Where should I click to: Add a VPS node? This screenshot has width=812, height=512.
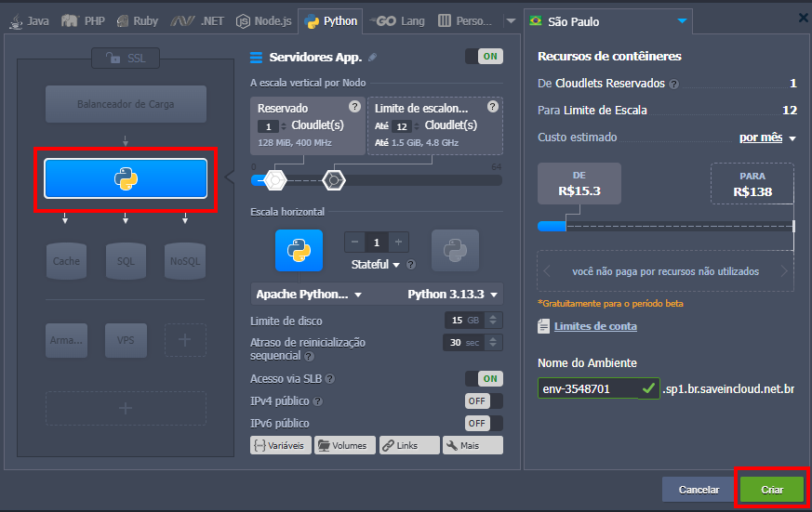tap(126, 340)
